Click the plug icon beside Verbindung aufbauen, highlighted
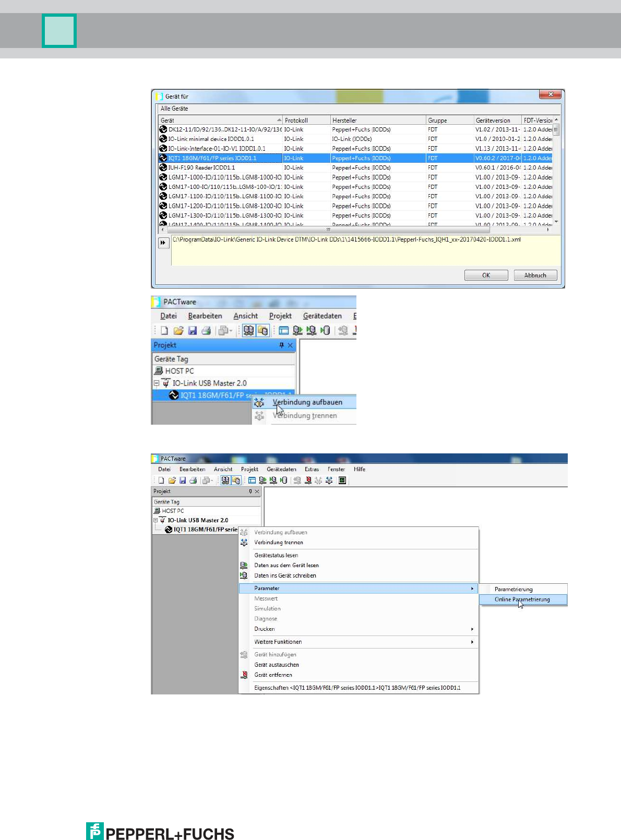Viewport: 621px width, 840px height. point(259,402)
